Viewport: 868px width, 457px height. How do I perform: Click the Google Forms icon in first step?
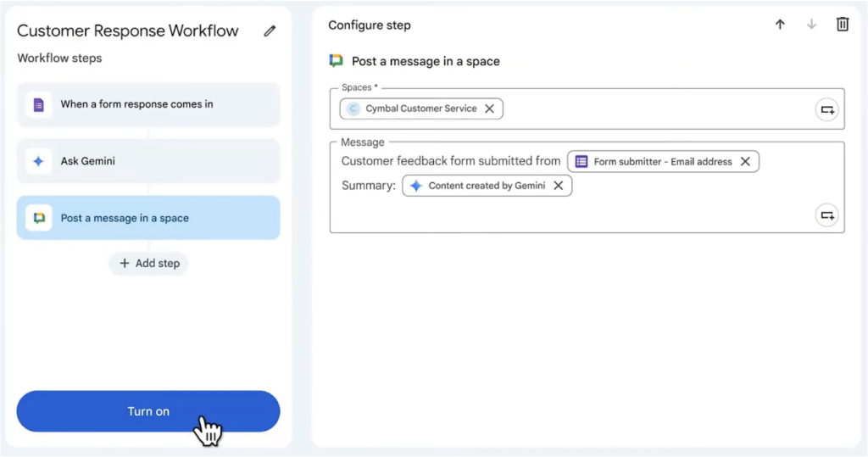(x=38, y=104)
